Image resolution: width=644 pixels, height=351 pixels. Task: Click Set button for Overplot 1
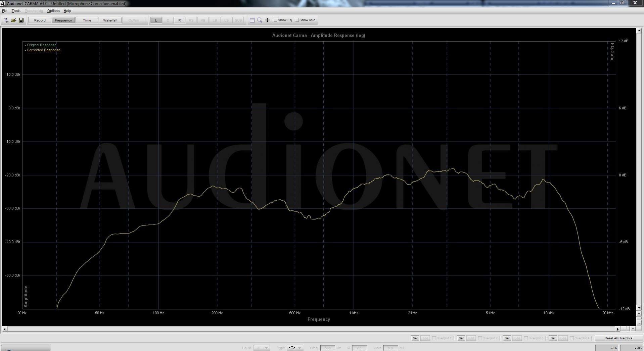point(415,338)
